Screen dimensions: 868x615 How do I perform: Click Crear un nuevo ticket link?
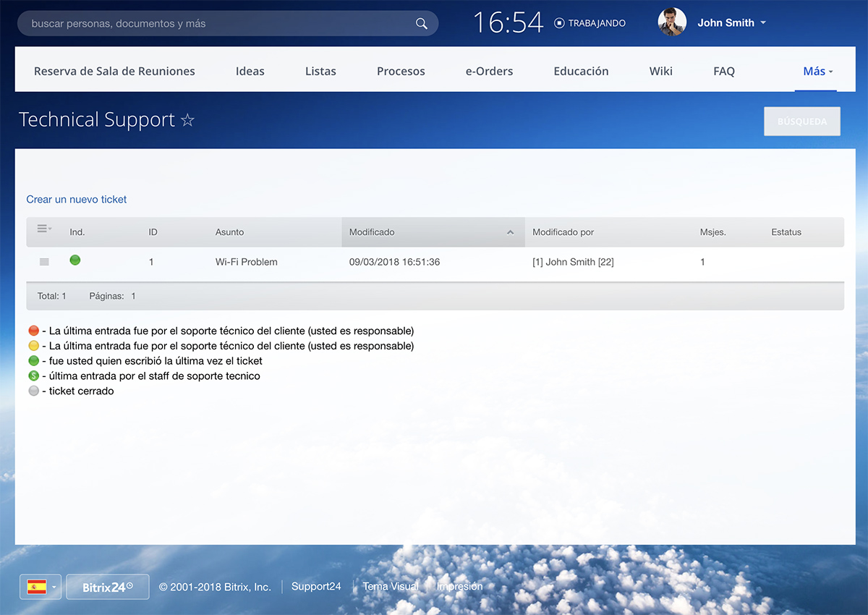(77, 199)
